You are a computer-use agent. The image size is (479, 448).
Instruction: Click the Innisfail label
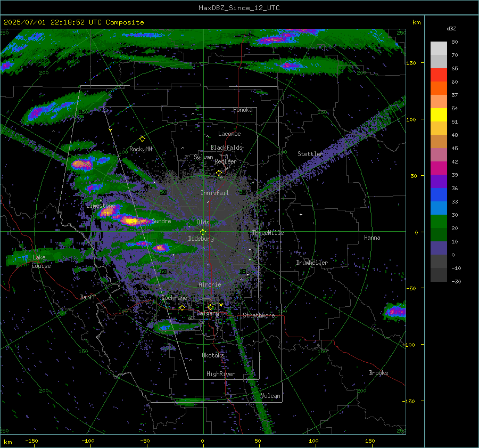(214, 193)
